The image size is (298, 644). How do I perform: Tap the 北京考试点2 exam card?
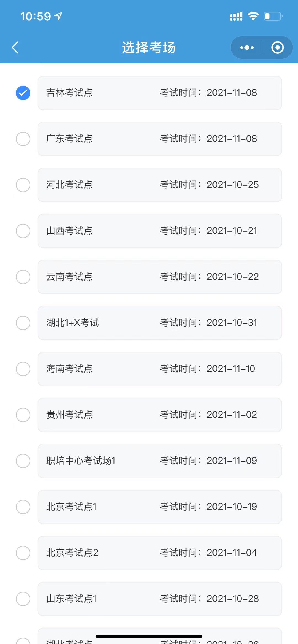click(159, 553)
